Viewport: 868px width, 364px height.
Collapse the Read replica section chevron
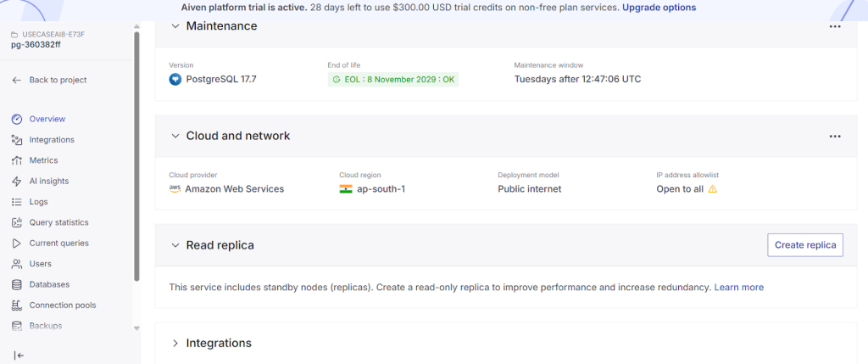click(175, 245)
